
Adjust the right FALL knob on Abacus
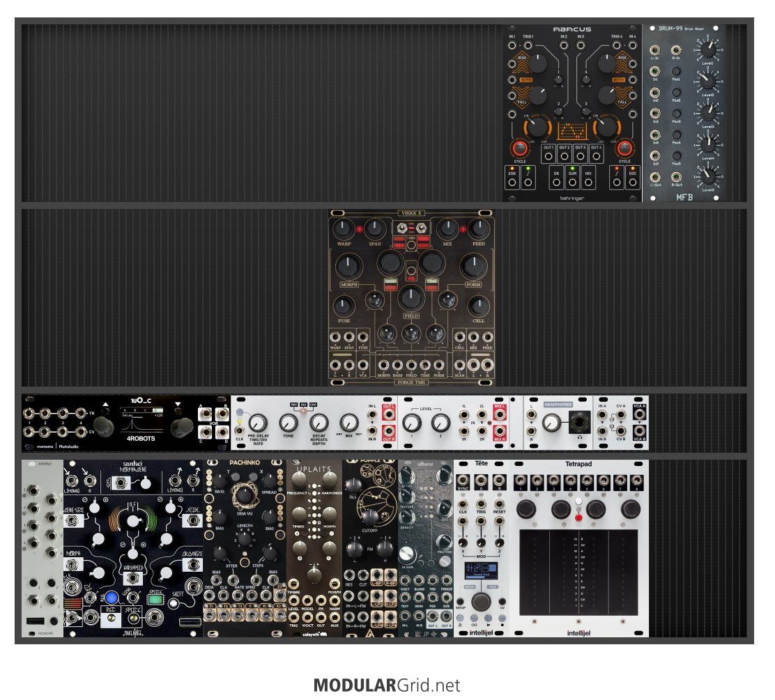pyautogui.click(x=607, y=95)
